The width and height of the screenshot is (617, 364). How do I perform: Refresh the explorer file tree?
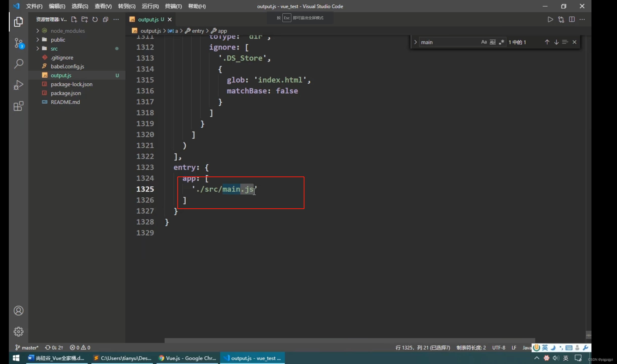point(95,19)
